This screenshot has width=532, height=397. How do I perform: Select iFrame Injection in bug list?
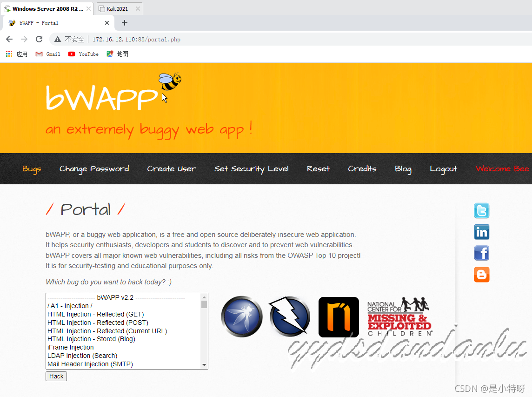124,347
